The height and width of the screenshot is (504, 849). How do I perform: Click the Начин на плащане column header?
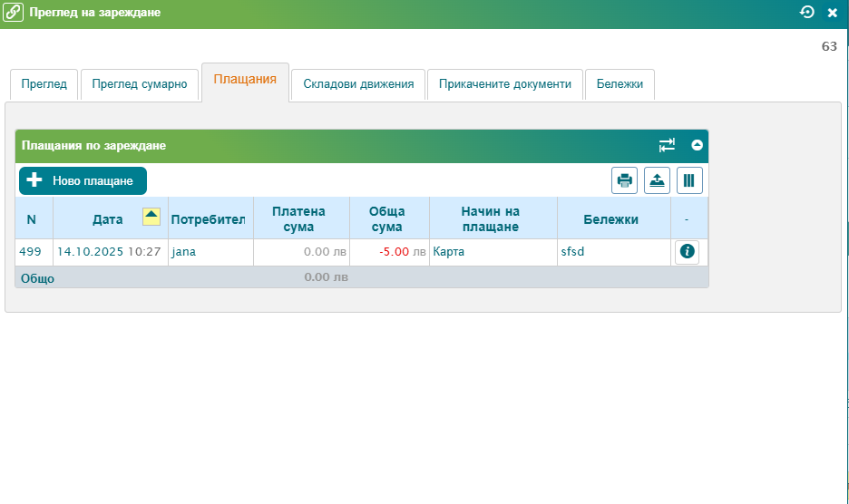tap(493, 218)
